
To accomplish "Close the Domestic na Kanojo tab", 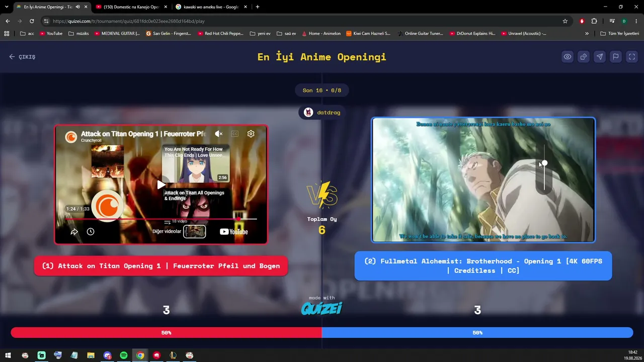I will coord(166,7).
